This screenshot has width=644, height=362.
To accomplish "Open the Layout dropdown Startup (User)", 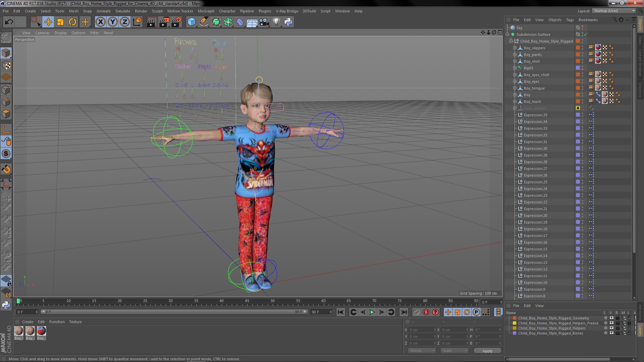I will coord(614,11).
